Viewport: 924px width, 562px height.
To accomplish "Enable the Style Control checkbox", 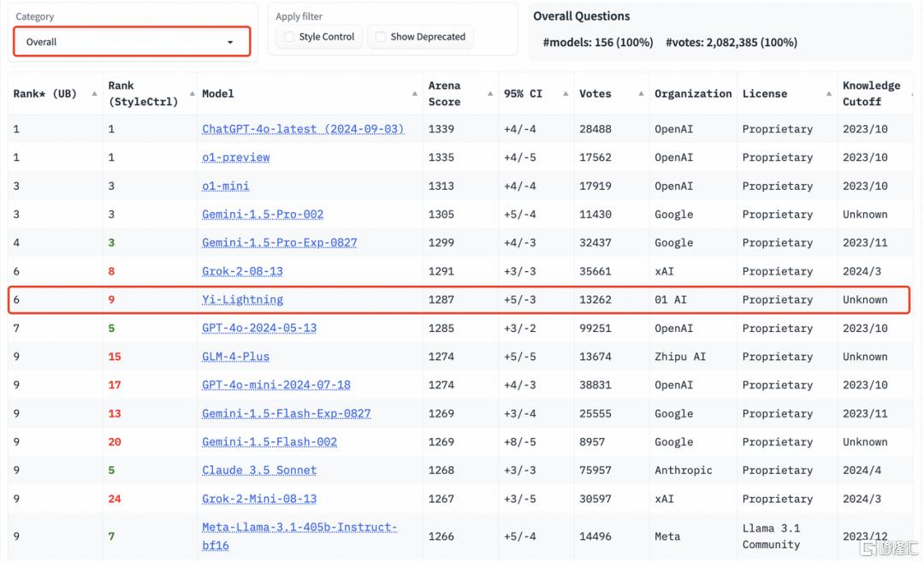I will click(x=289, y=37).
